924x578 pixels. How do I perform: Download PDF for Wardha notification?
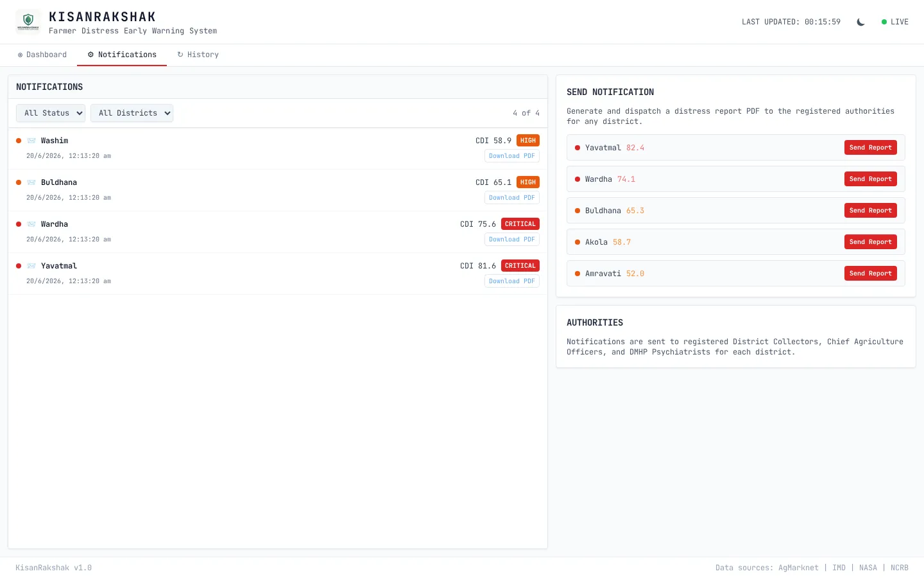tap(512, 240)
